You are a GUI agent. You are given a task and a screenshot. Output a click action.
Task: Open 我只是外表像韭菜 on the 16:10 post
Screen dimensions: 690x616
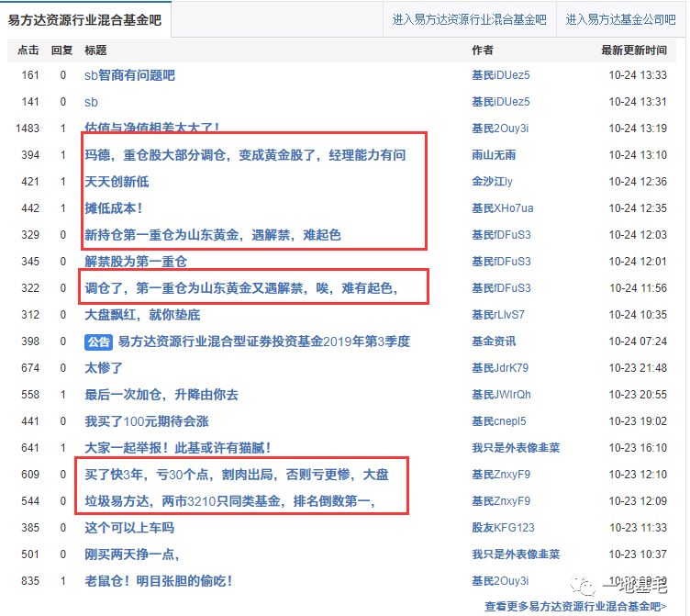(516, 448)
